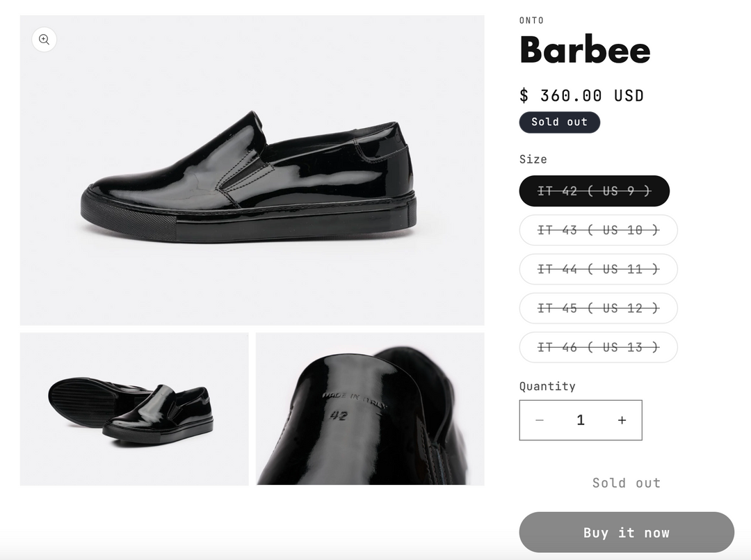The width and height of the screenshot is (751, 560).
Task: Increase quantity with the plus icon
Action: pos(622,420)
